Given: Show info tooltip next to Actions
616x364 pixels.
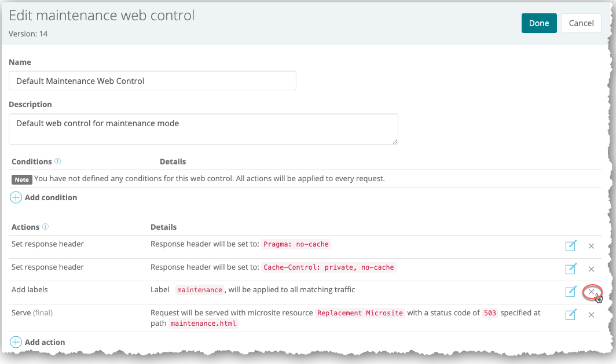Looking at the screenshot, I should tap(46, 227).
